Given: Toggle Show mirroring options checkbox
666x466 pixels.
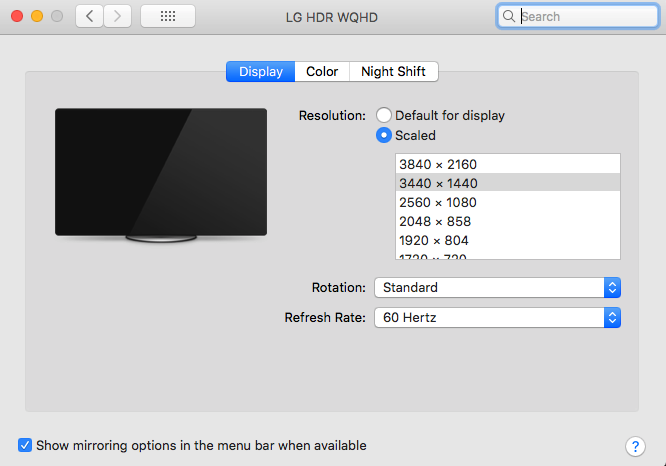Looking at the screenshot, I should tap(25, 445).
